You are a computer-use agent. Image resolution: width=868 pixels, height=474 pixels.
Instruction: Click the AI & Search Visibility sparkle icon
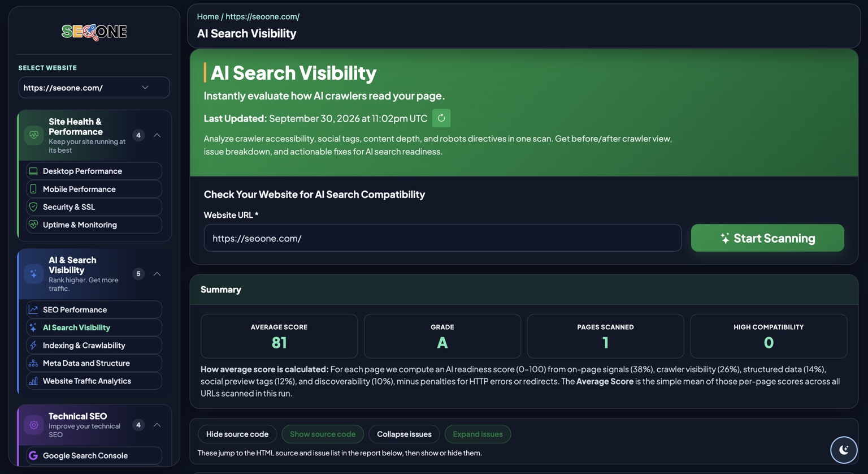[x=34, y=274]
